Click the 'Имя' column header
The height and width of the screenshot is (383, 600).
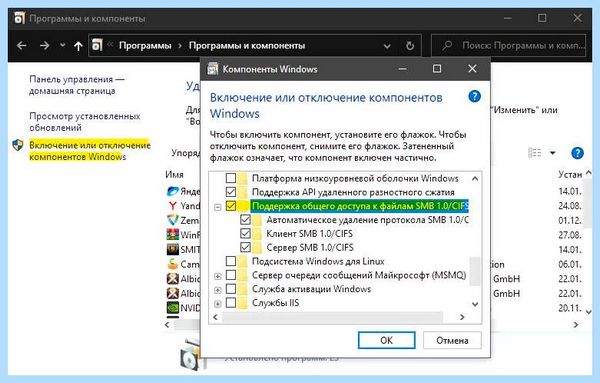coord(174,174)
